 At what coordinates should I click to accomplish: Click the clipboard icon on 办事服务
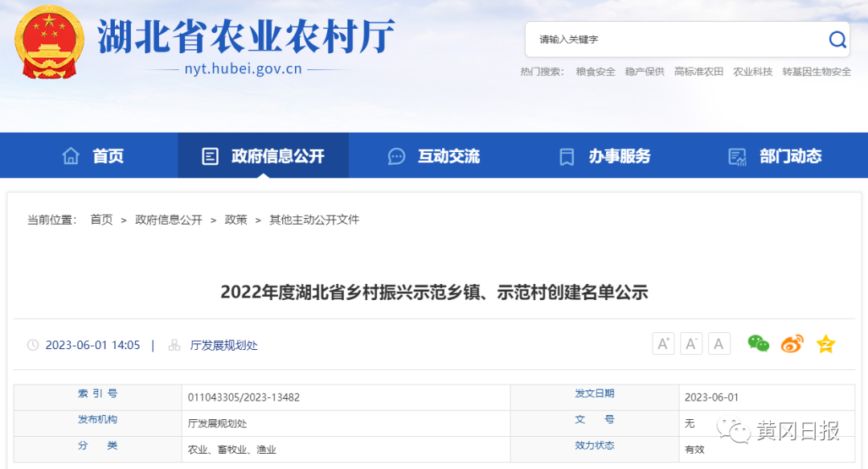pos(565,155)
